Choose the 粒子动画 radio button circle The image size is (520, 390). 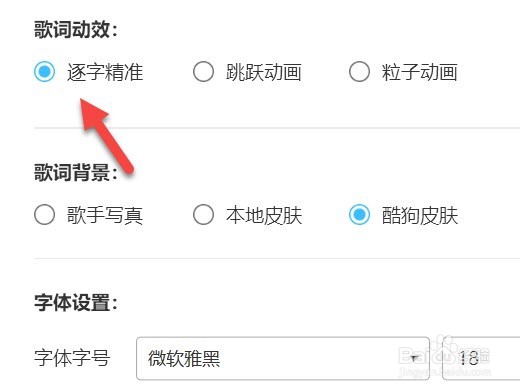359,72
